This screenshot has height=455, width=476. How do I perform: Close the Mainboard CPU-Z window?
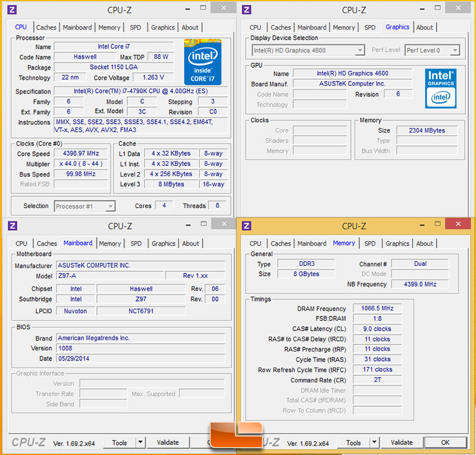tap(224, 224)
